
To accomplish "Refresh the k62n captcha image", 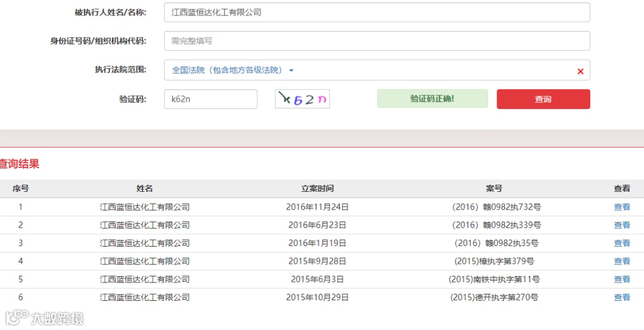I will tap(302, 99).
